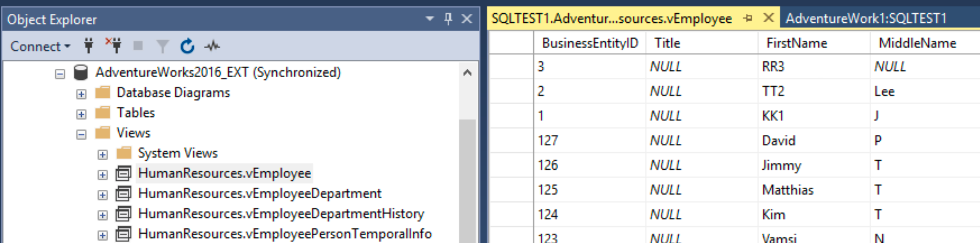980x243 pixels.
Task: Click the FirstName cell Matthias
Action: coord(814,190)
